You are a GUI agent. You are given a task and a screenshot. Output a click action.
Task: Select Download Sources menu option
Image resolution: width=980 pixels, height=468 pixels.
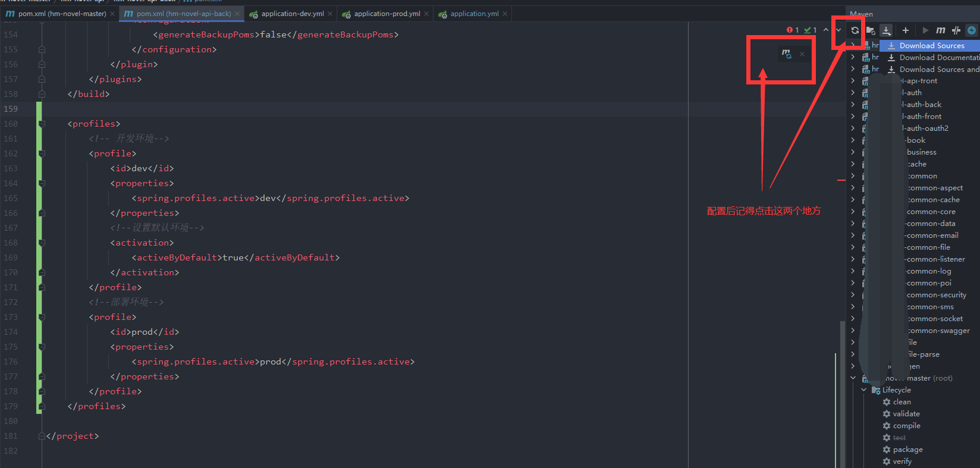[x=931, y=46]
